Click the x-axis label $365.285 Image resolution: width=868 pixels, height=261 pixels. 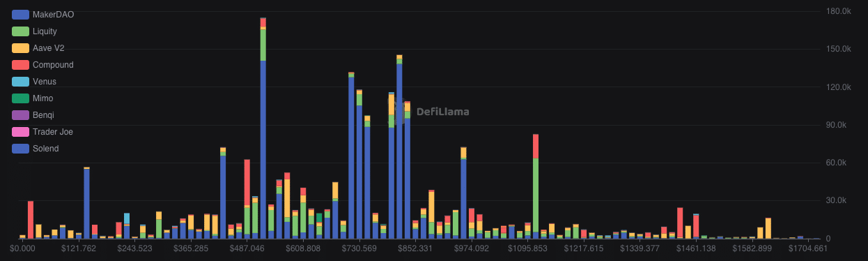click(x=192, y=248)
